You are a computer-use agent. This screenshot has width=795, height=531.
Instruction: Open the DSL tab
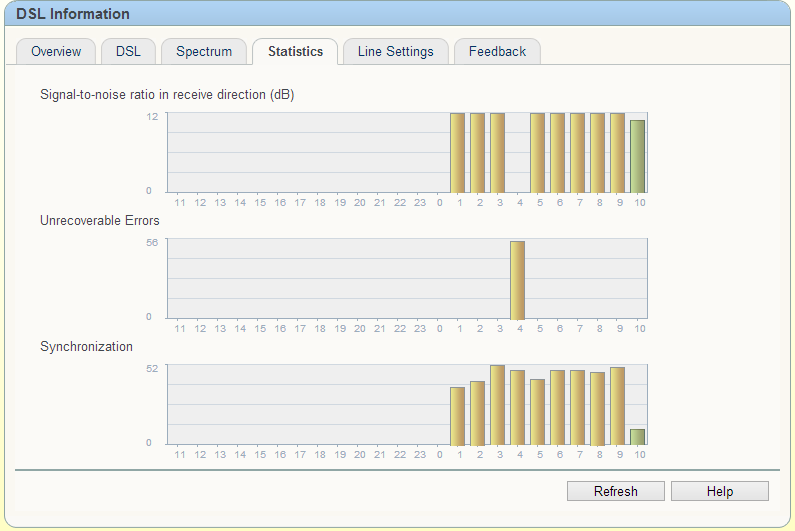[128, 52]
